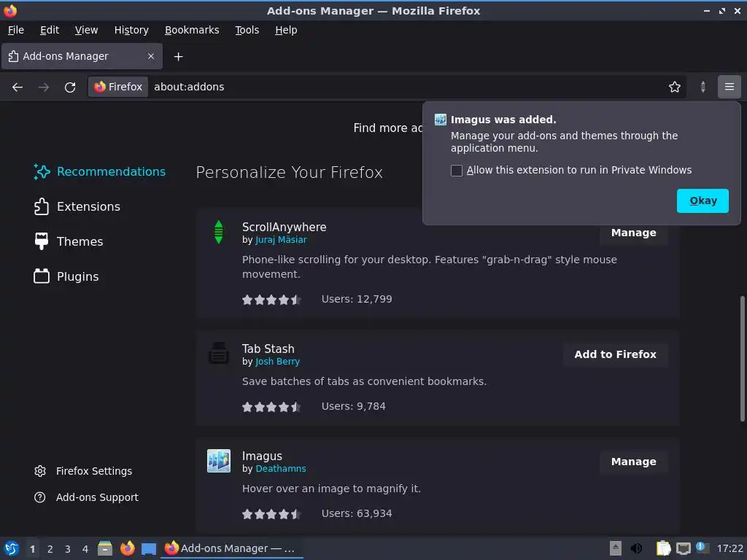
Task: Open a new tab with the plus button
Action: [x=178, y=57]
